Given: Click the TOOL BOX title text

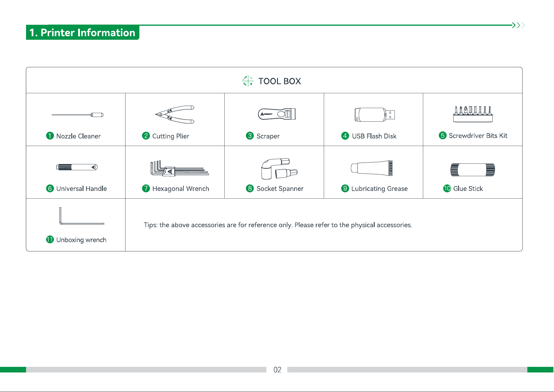Looking at the screenshot, I should tap(280, 81).
